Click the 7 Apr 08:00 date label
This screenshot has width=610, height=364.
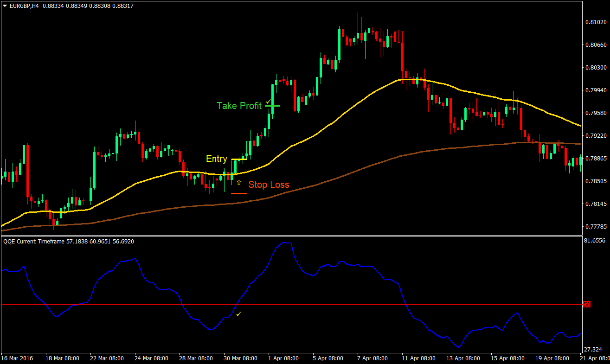[x=373, y=358]
